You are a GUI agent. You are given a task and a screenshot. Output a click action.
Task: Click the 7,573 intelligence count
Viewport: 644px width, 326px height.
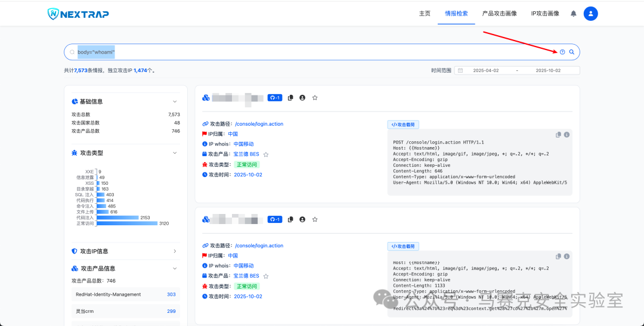81,70
